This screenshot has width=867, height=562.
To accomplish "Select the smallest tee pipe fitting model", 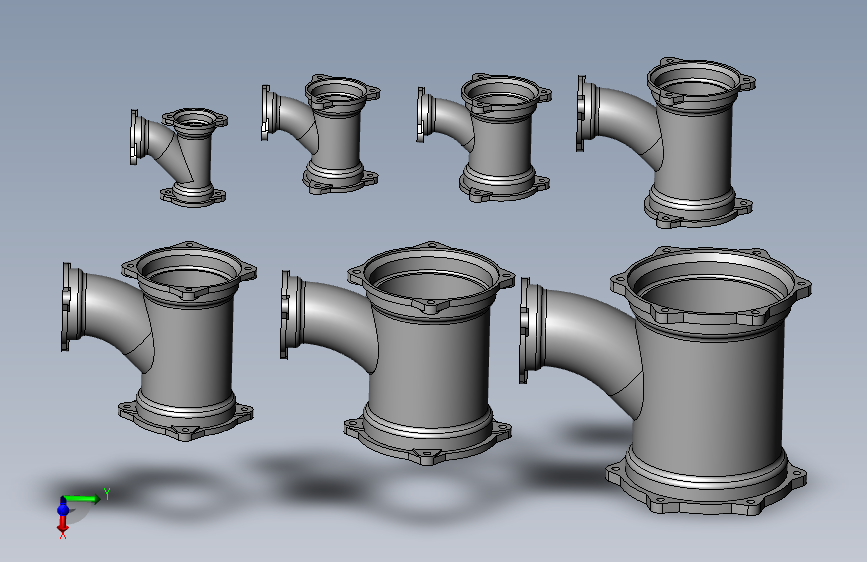I will (x=179, y=158).
